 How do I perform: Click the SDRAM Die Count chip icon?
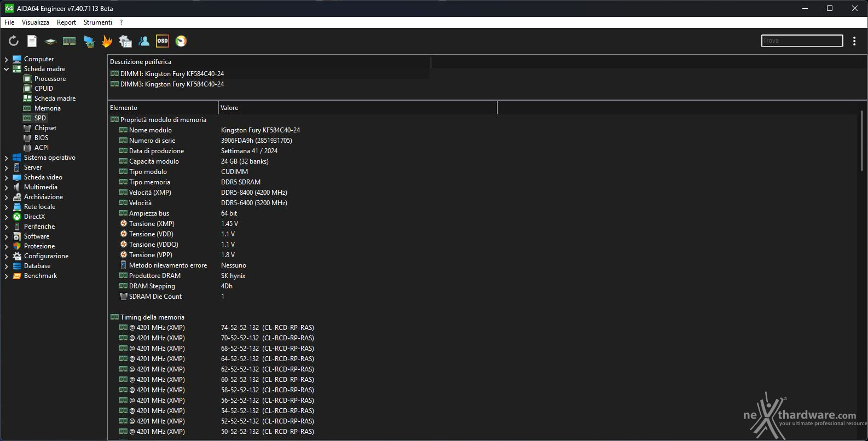click(123, 297)
